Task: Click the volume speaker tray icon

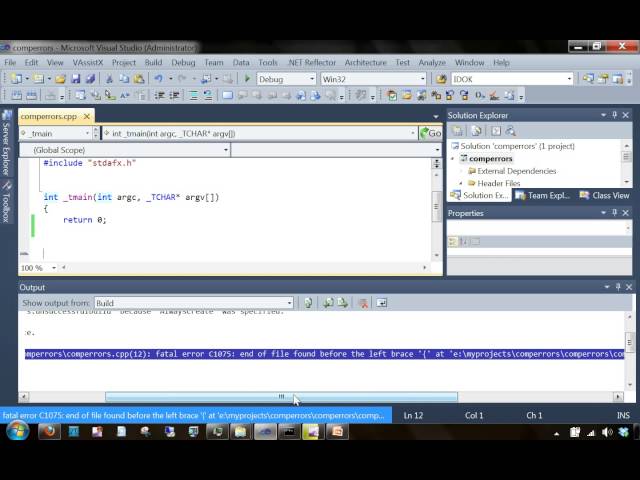Action: pyautogui.click(x=607, y=432)
